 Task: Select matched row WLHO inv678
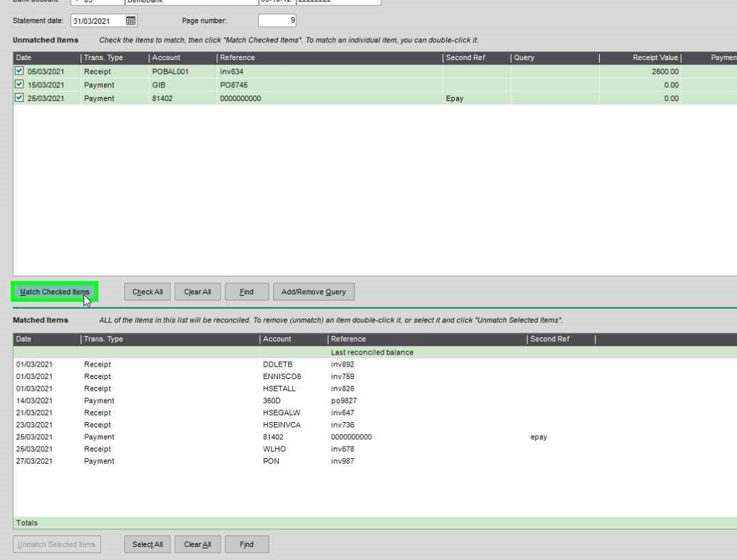pos(375,449)
